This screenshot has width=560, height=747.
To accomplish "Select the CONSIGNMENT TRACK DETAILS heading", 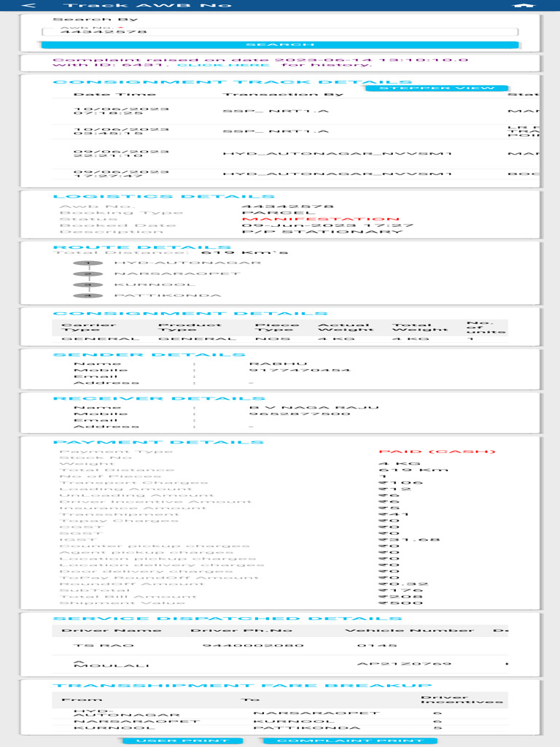I will [x=233, y=82].
